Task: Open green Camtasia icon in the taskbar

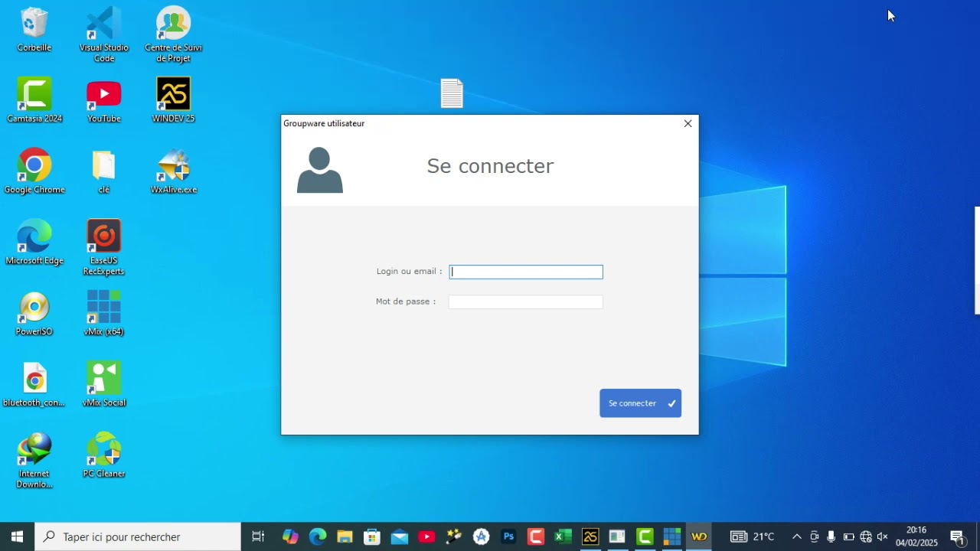Action: point(645,536)
